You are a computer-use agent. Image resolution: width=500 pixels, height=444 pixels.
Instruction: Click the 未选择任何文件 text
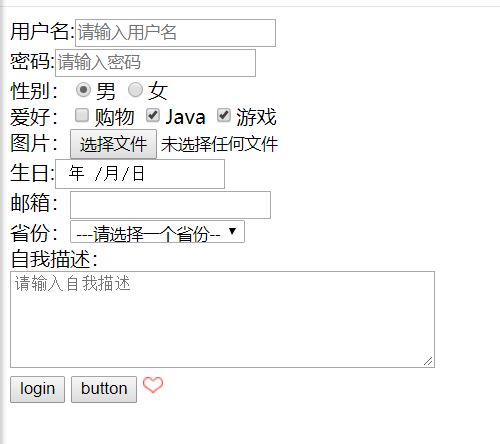point(219,144)
